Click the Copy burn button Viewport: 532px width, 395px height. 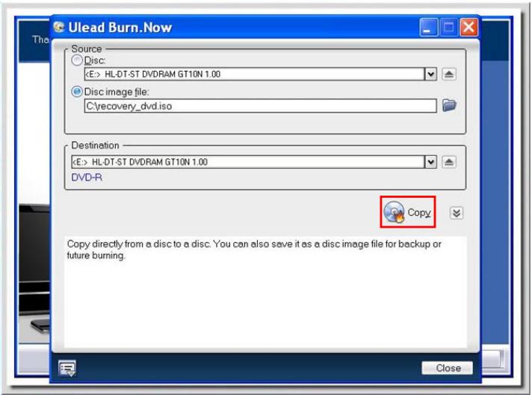click(x=407, y=212)
